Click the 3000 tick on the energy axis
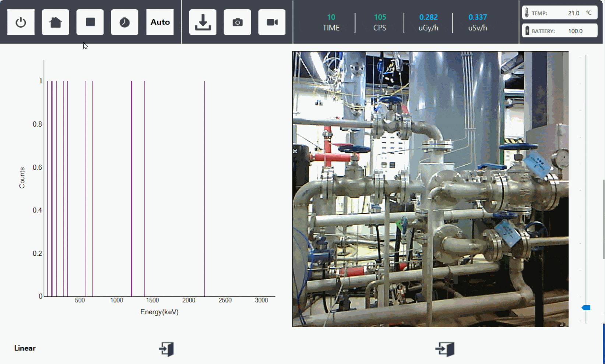 261,300
